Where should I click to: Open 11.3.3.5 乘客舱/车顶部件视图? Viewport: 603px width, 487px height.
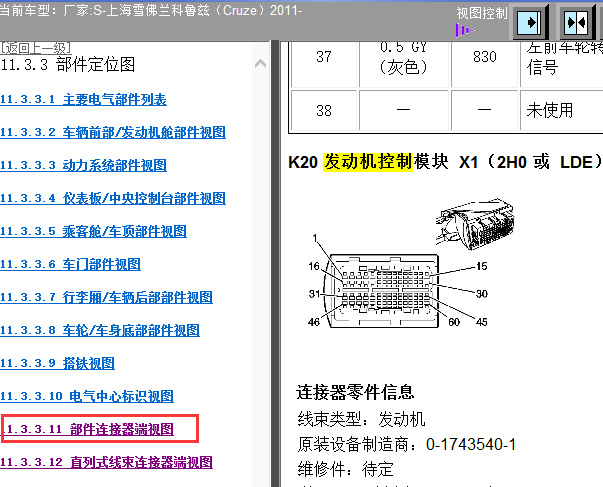pos(93,232)
